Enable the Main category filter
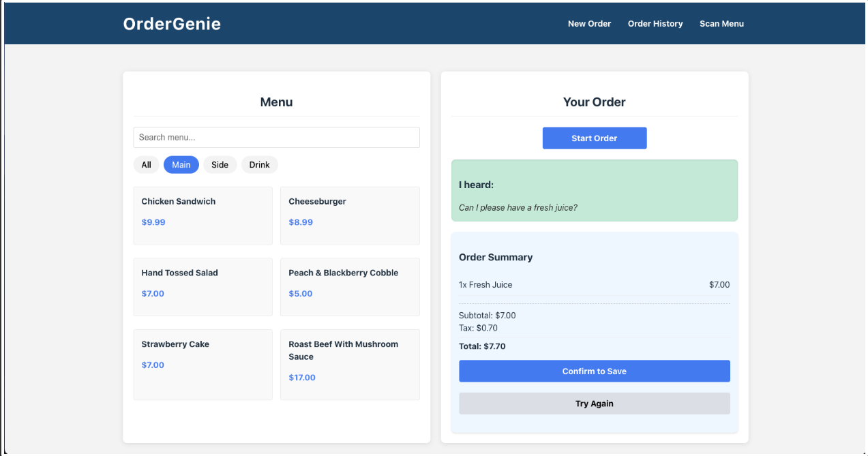The width and height of the screenshot is (868, 456). [x=181, y=164]
